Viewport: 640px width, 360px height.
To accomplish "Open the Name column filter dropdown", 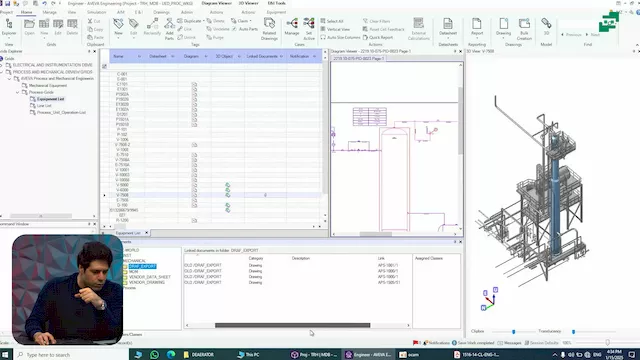I will [x=139, y=56].
